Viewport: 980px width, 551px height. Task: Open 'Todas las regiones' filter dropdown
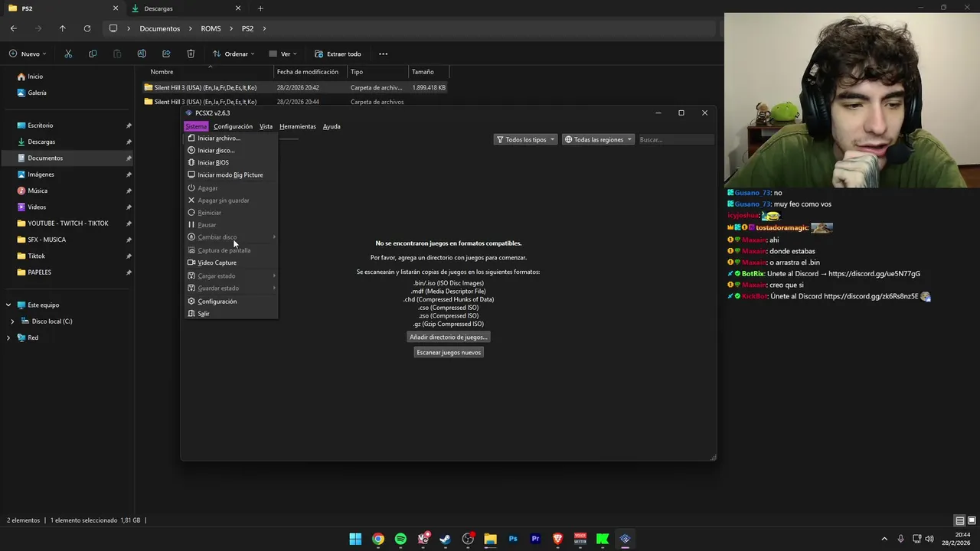598,139
